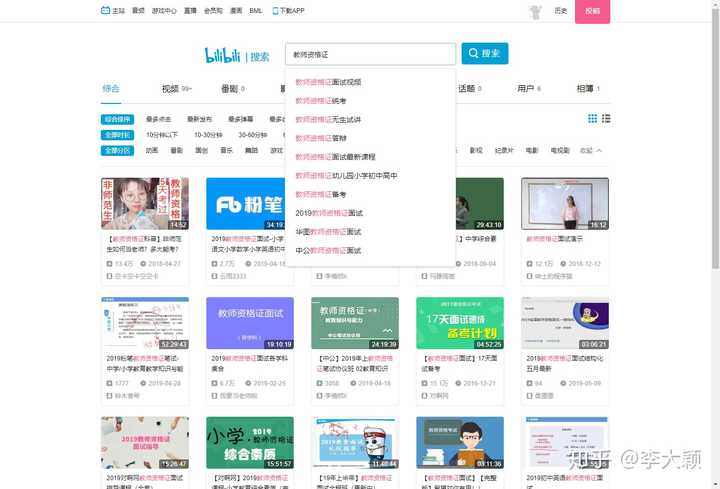Open the Fb粉笔 video thumbnail

246,204
